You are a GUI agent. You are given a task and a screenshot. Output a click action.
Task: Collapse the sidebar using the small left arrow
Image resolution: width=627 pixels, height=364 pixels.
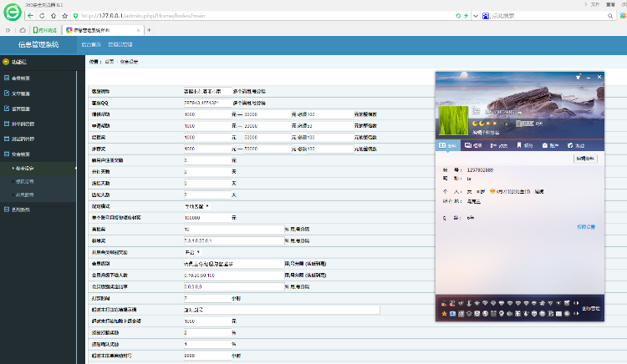pos(75,169)
